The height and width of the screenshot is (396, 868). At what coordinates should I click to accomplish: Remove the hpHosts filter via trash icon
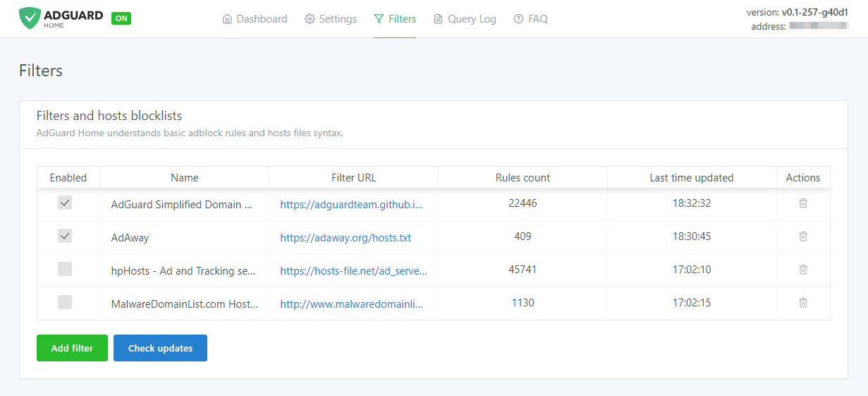(x=802, y=270)
